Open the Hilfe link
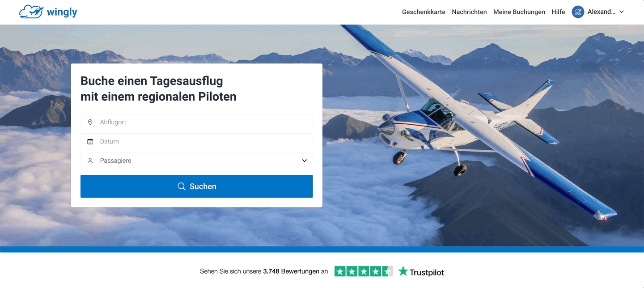The width and height of the screenshot is (644, 288). pos(558,12)
